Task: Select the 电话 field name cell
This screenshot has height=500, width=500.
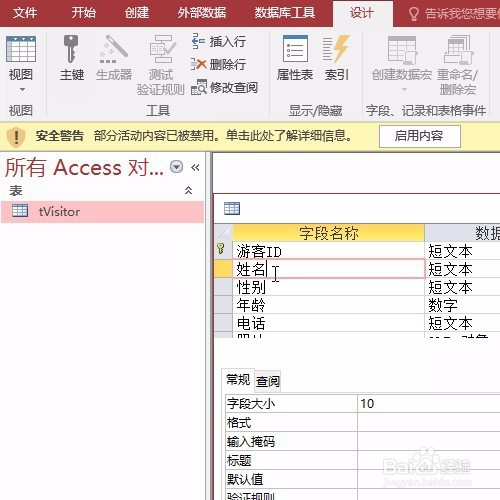Action: pyautogui.click(x=328, y=323)
